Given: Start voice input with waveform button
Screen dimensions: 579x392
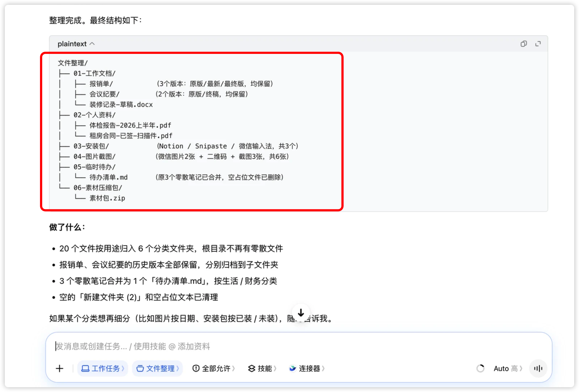Looking at the screenshot, I should pos(538,369).
